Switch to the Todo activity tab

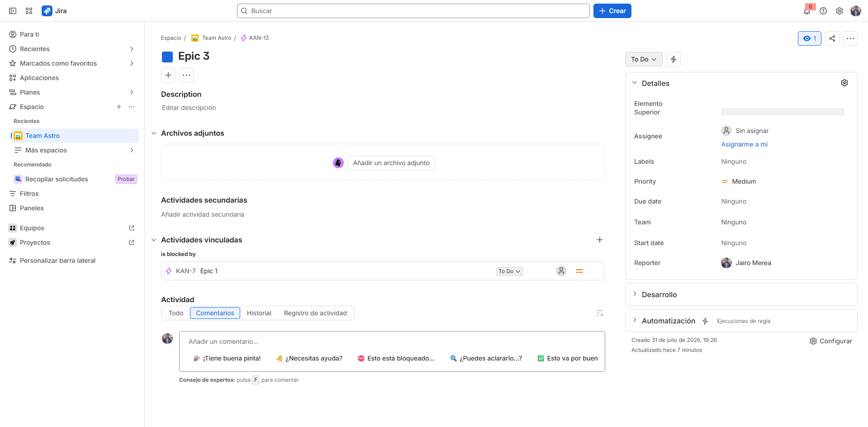pos(176,313)
